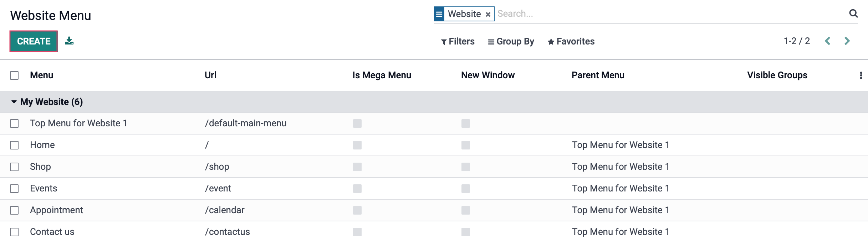This screenshot has width=868, height=242.
Task: Click Parent Menu cell in Home row
Action: pyautogui.click(x=621, y=145)
